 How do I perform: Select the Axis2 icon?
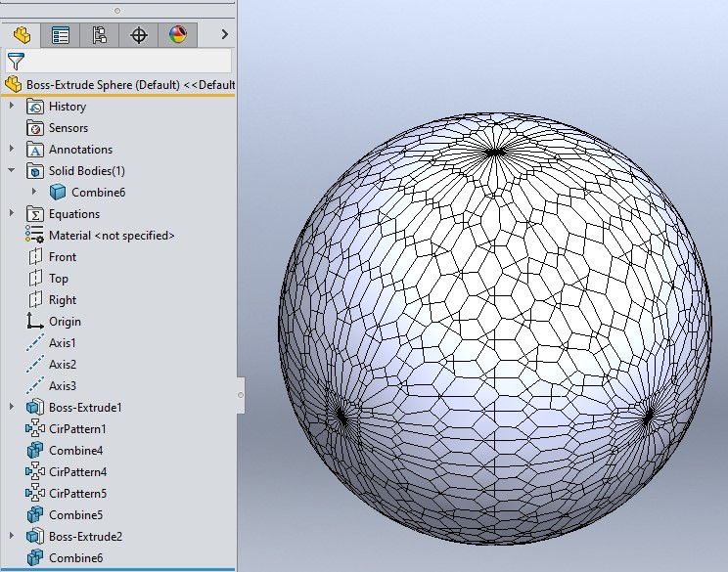35,364
